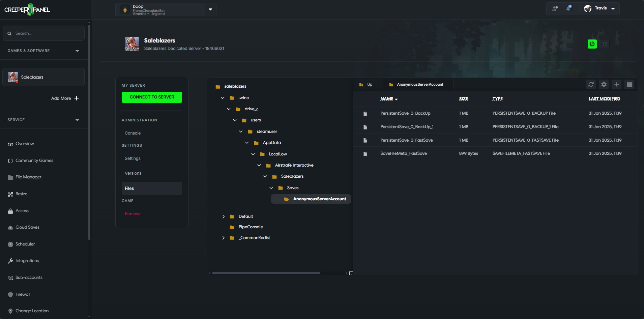Collapse the AppData folder
Screen dimensions: 644x319
pyautogui.click(x=247, y=143)
